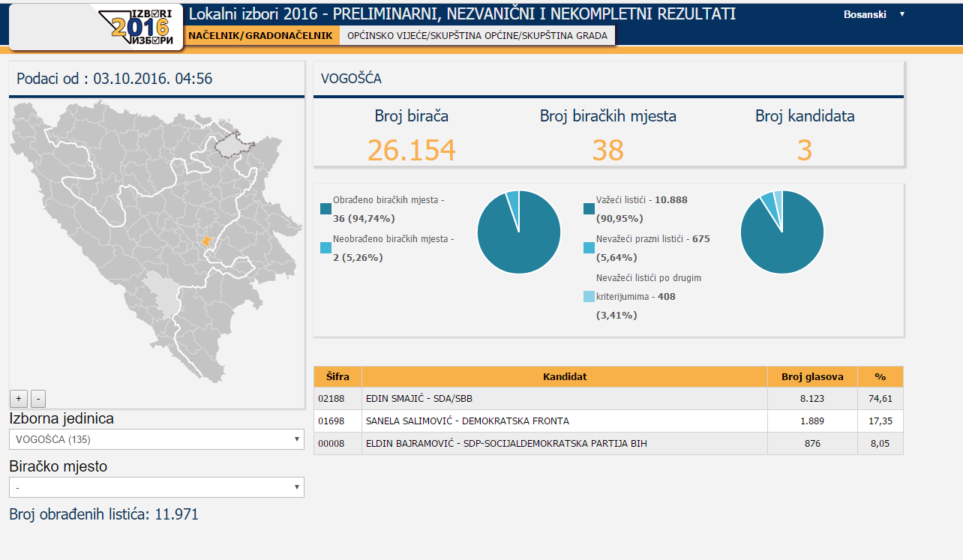Select the Sanela Salimović candidate row
The image size is (963, 560).
pyautogui.click(x=564, y=421)
